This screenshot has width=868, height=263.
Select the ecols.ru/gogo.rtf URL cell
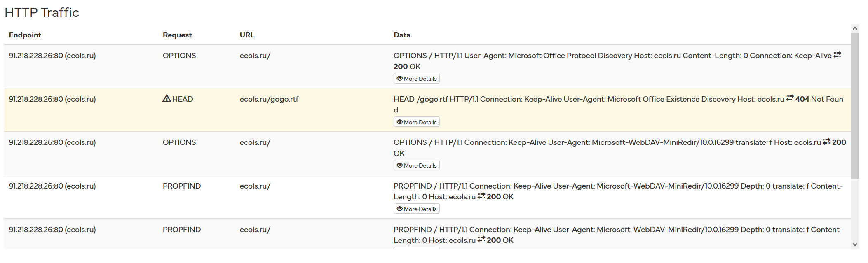point(269,99)
